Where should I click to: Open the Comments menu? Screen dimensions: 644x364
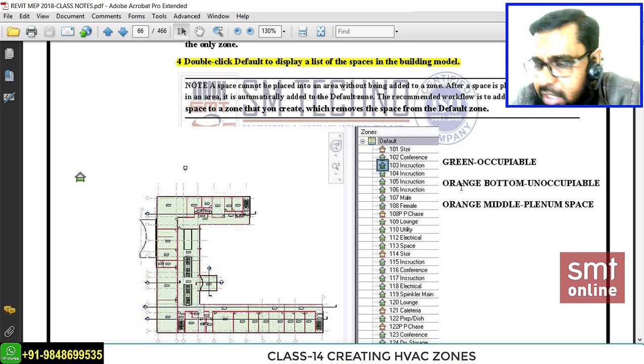[x=106, y=16]
